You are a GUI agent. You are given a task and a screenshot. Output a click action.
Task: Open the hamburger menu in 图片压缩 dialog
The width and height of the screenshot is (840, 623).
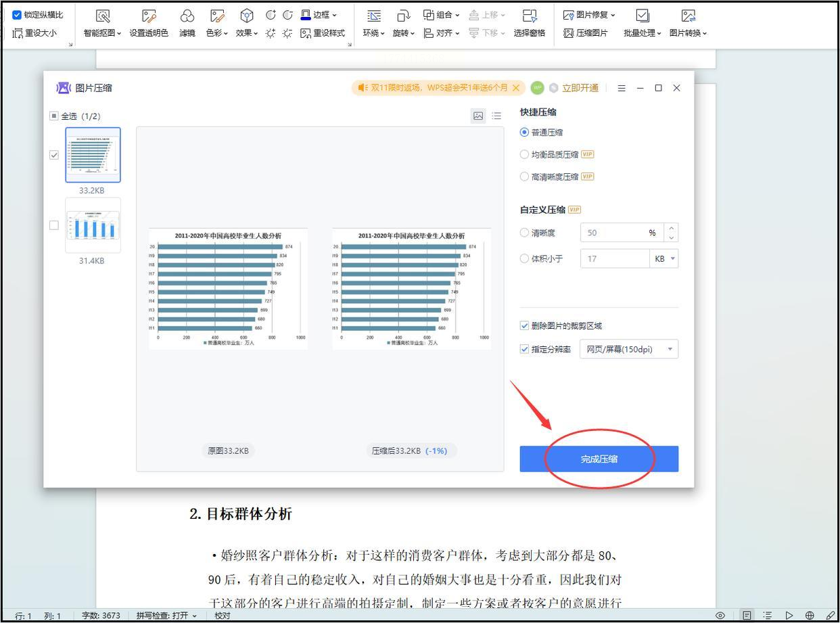point(622,88)
